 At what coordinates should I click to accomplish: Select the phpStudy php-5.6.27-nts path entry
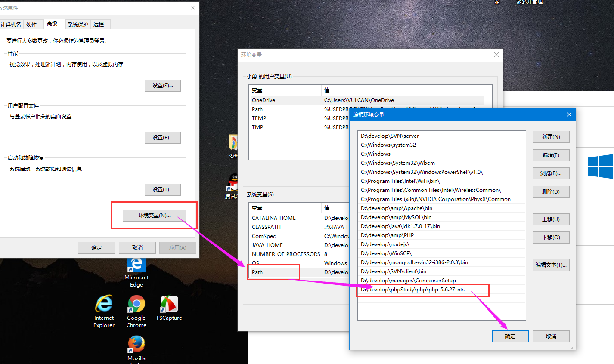point(412,290)
